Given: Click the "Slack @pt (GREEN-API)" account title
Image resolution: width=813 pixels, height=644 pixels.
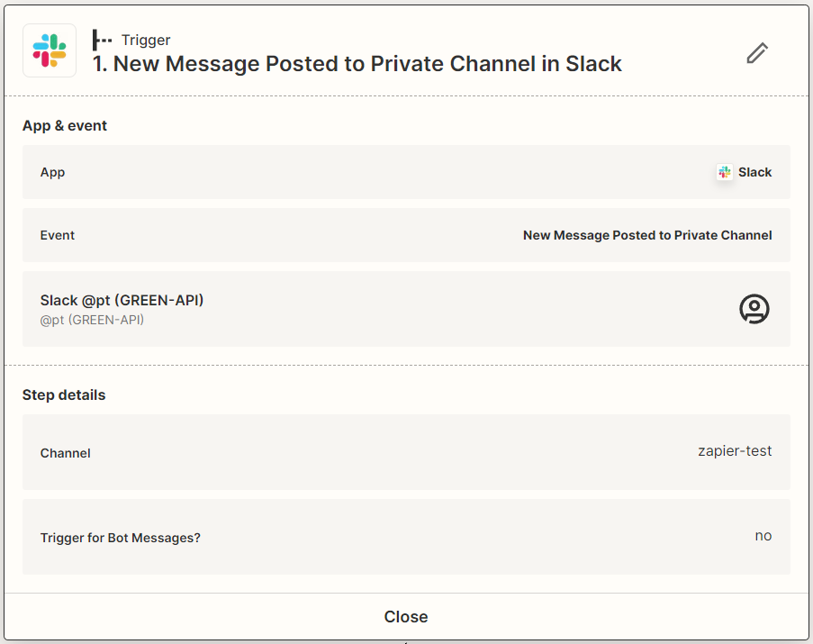Looking at the screenshot, I should coord(122,300).
